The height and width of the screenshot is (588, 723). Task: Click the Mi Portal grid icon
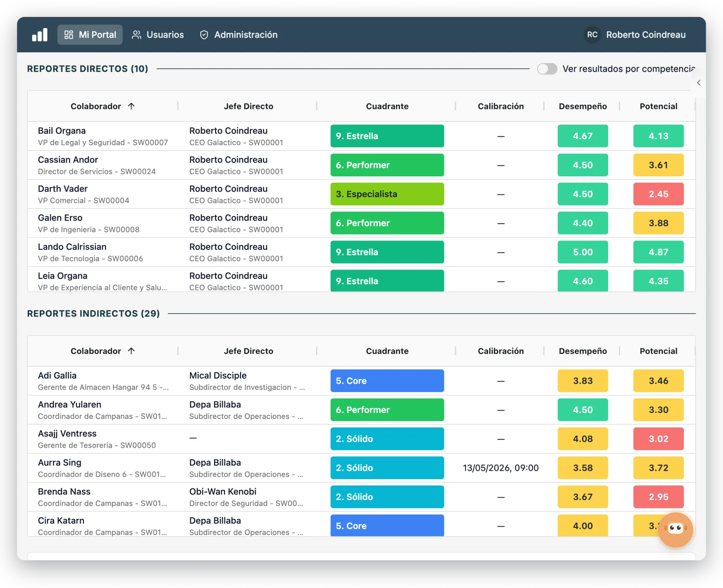(x=69, y=35)
